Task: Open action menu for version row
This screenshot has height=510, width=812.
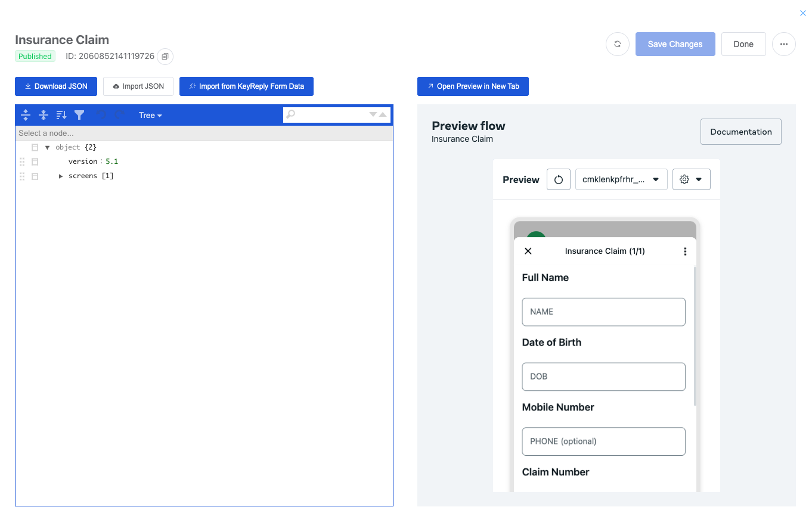Action: pos(35,161)
